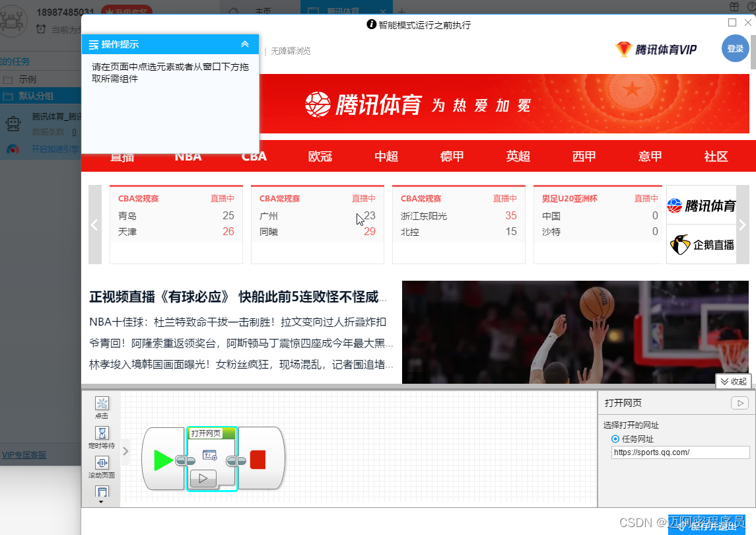This screenshot has height=535, width=756.
Task: Open news link NBA十佳球
Action: click(x=238, y=322)
